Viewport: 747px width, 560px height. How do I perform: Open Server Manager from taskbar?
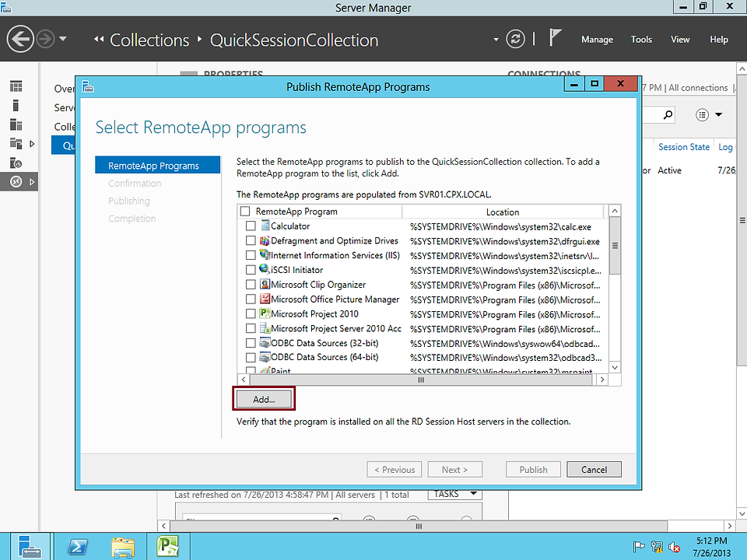(30, 546)
